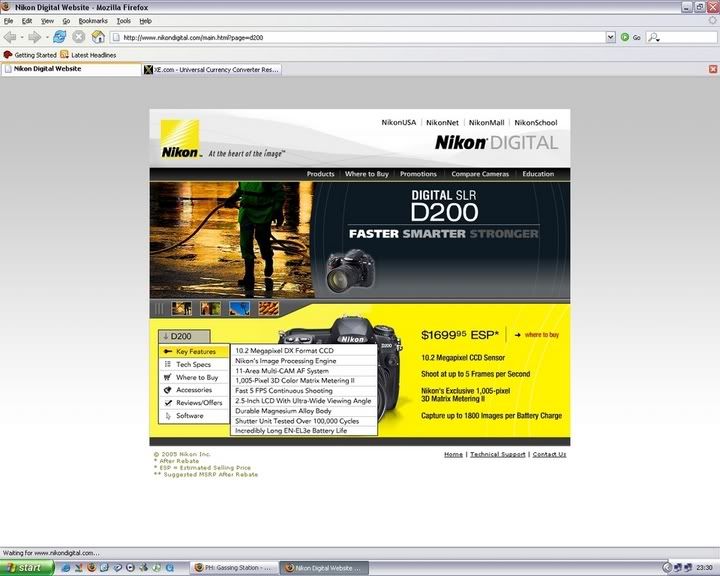
Task: Open Where to Buy in the nav bar
Action: [366, 174]
